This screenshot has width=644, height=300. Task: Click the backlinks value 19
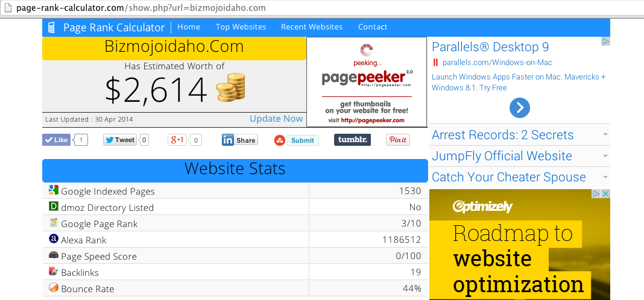415,272
